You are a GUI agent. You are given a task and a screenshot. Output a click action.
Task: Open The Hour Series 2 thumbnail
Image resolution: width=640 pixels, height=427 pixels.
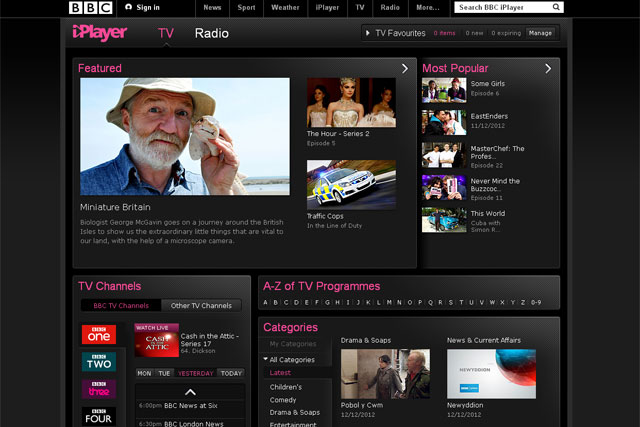(x=351, y=102)
